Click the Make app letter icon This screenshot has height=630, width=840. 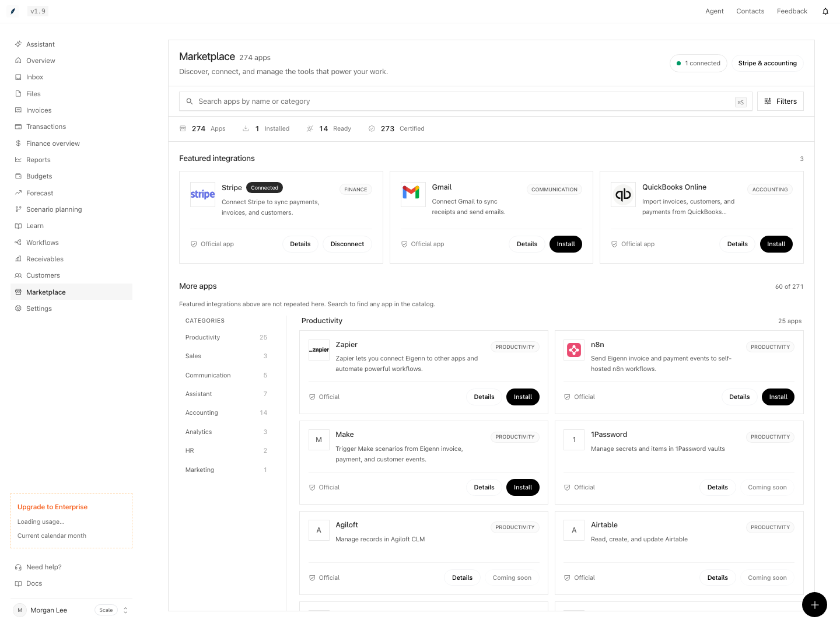coord(319,440)
